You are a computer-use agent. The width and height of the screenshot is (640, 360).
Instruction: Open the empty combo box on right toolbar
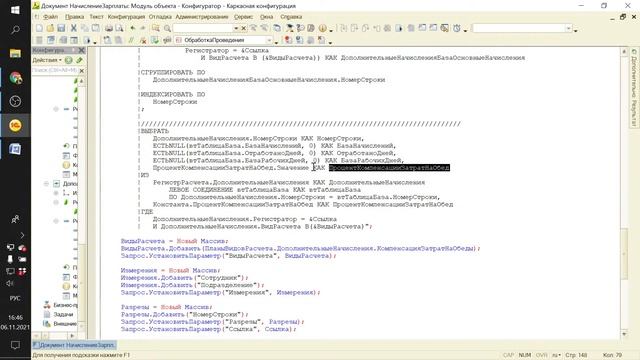[x=522, y=28]
